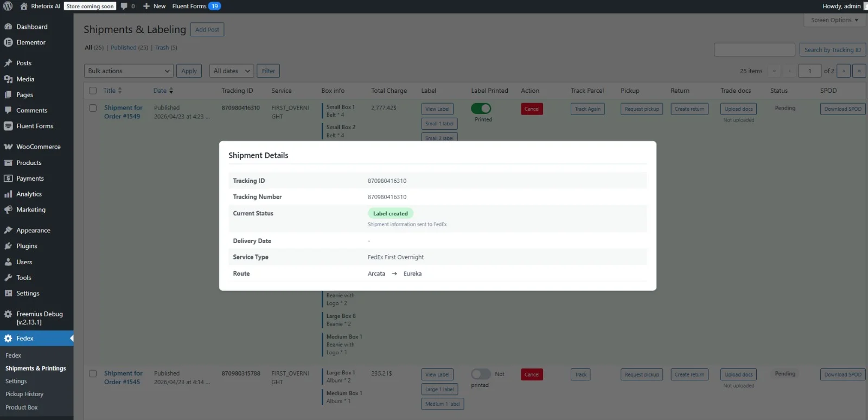Click in the tracking ID search field
The height and width of the screenshot is (420, 868).
pyautogui.click(x=755, y=50)
